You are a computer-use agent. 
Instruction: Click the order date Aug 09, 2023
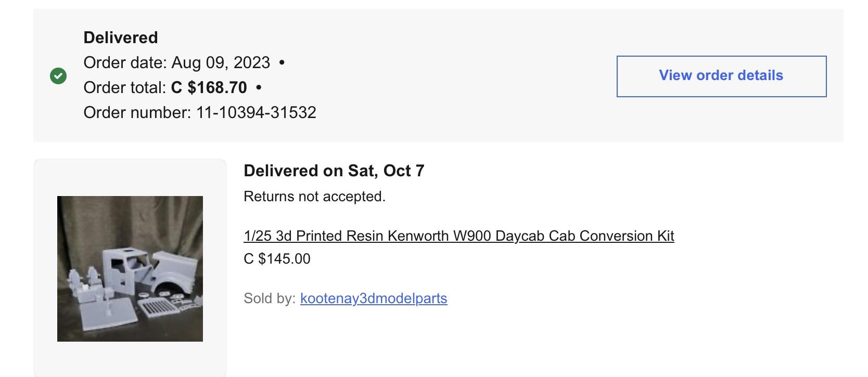click(221, 62)
